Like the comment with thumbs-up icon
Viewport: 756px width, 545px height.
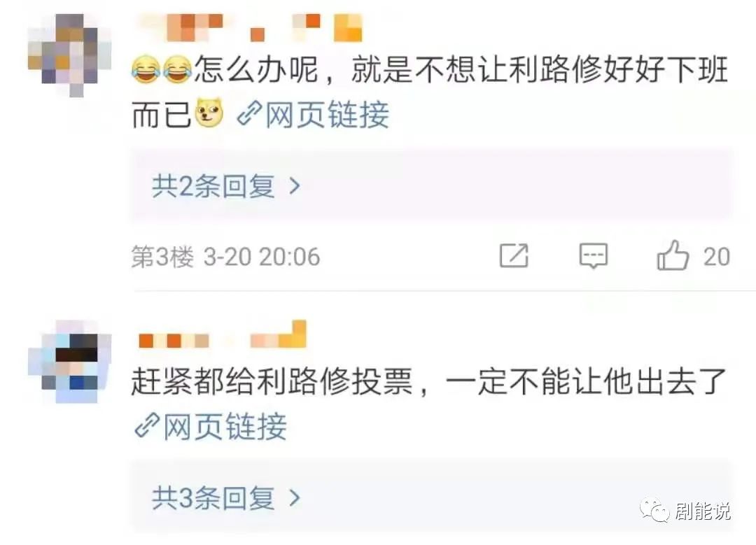(x=673, y=255)
